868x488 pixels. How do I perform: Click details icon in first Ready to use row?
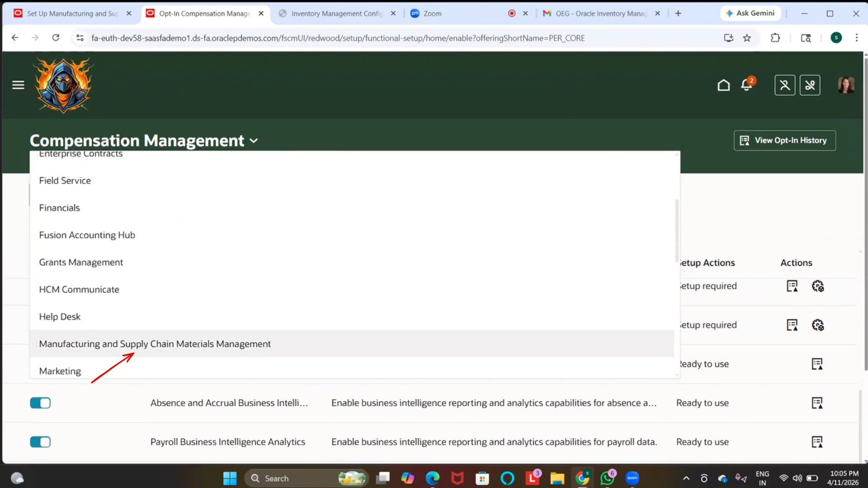817,364
